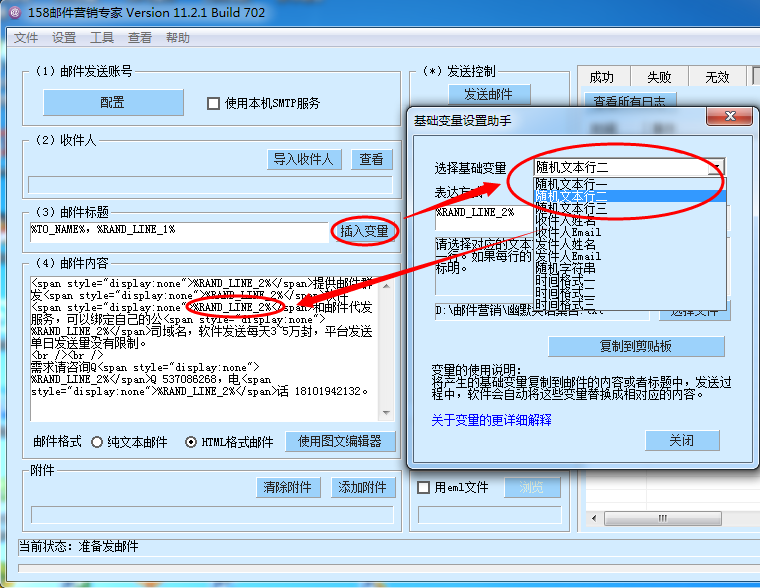This screenshot has width=760, height=588.
Task: Choose 收件人Email from the list
Action: 630,232
